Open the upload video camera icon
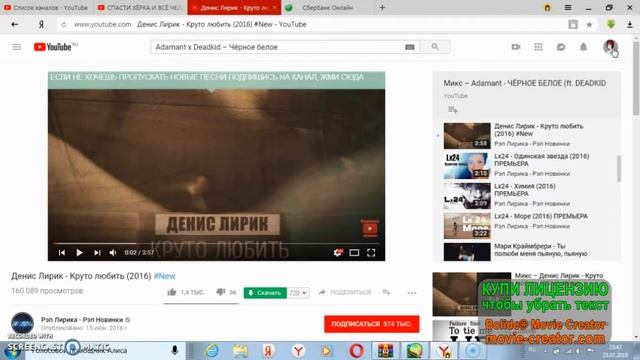 coord(516,47)
